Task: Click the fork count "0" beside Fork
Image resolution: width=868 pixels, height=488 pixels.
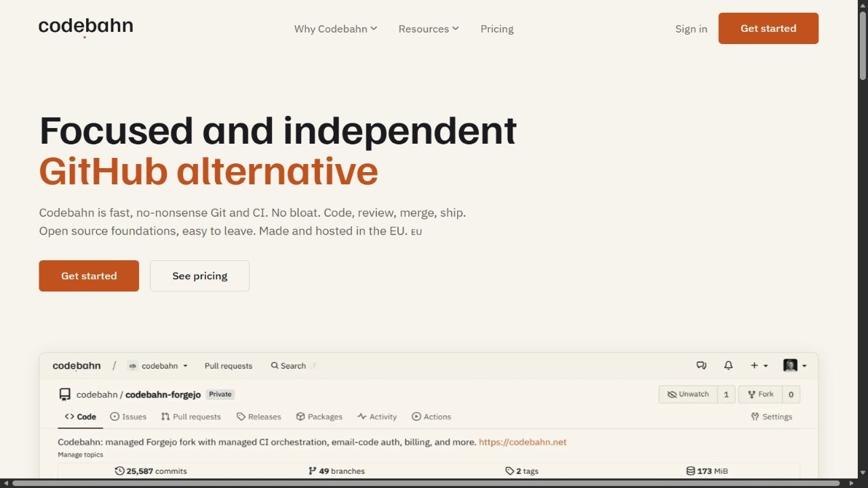Action: (x=791, y=394)
